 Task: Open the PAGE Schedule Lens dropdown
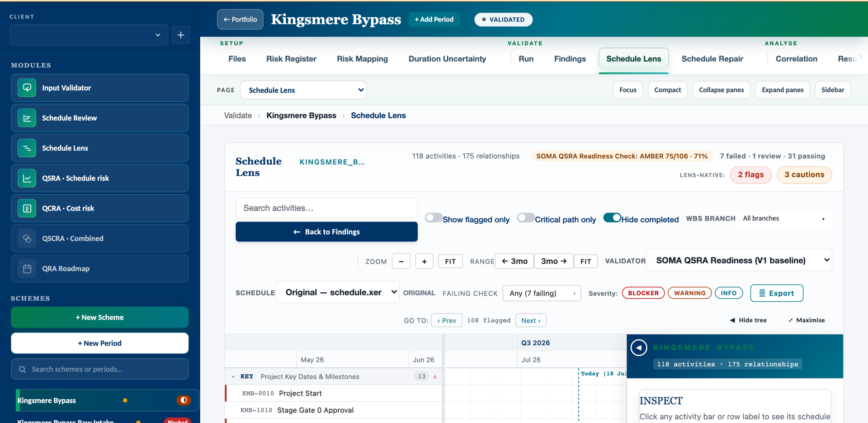tap(303, 90)
